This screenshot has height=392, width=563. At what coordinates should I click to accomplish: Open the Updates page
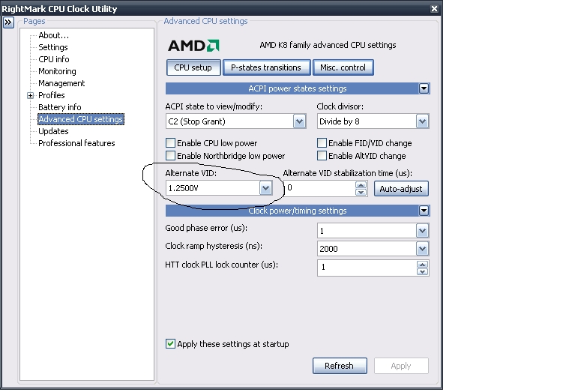coord(53,131)
